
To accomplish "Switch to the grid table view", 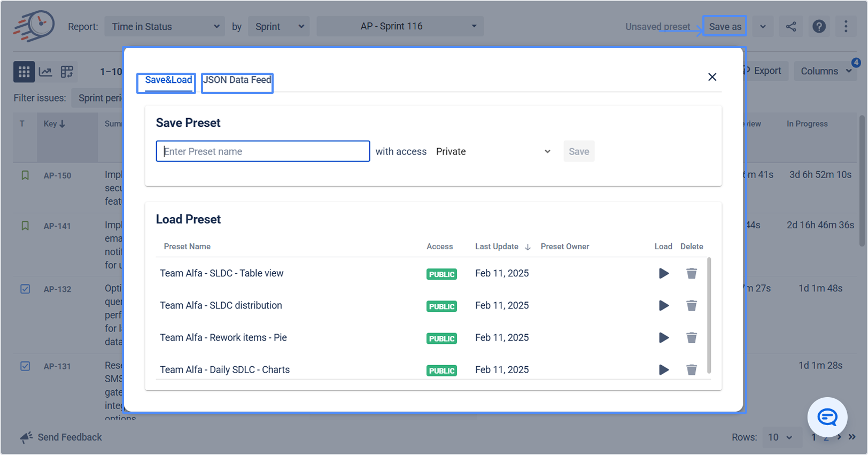I will click(x=24, y=72).
